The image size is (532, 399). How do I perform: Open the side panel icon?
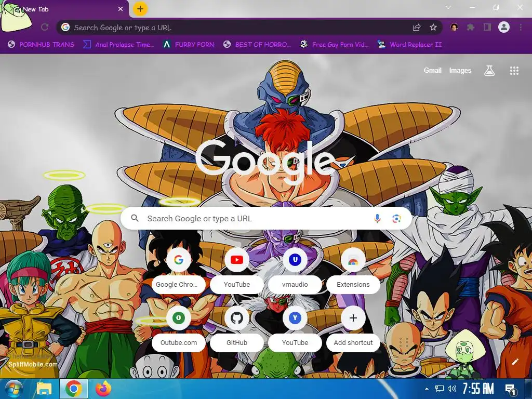click(487, 27)
